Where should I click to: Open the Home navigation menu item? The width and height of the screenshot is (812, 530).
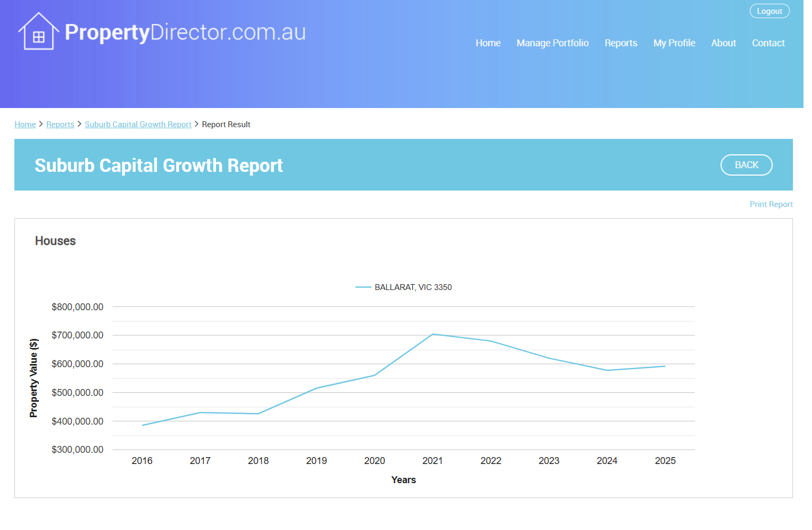[x=488, y=43]
